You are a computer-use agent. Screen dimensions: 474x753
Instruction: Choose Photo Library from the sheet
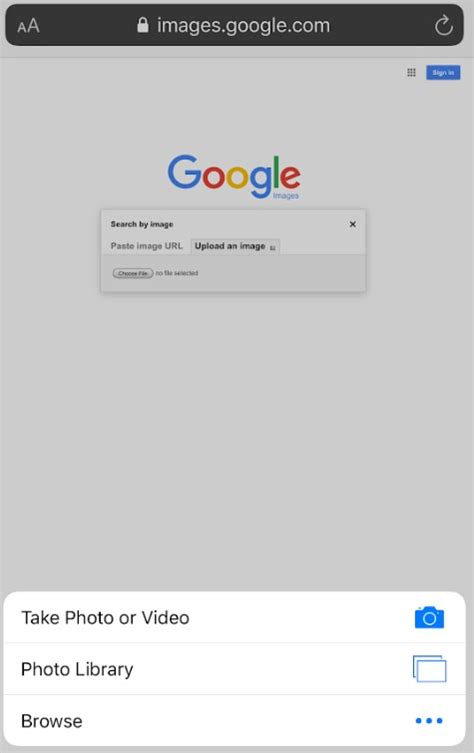coord(234,669)
